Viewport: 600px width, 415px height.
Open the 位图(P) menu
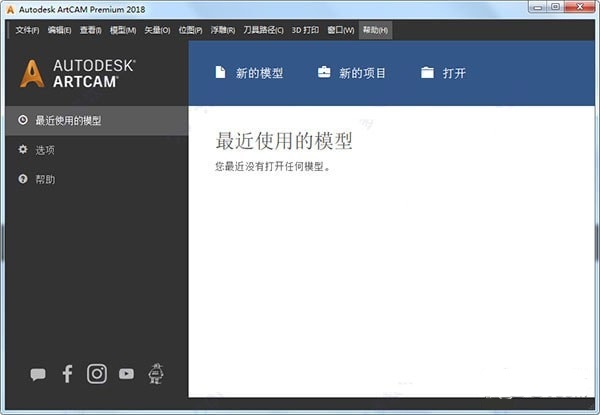coord(190,30)
